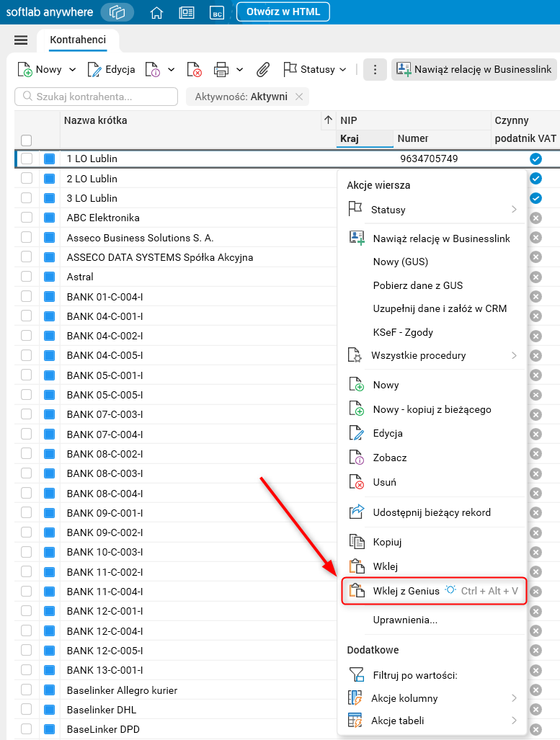Click the paperclip attachments icon
Image resolution: width=560 pixels, height=740 pixels.
(x=263, y=69)
